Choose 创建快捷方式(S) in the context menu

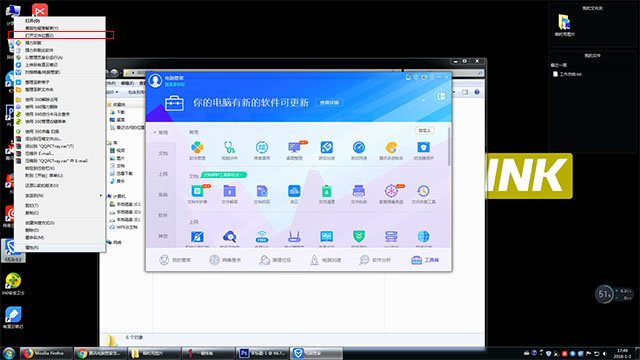[x=60, y=222]
